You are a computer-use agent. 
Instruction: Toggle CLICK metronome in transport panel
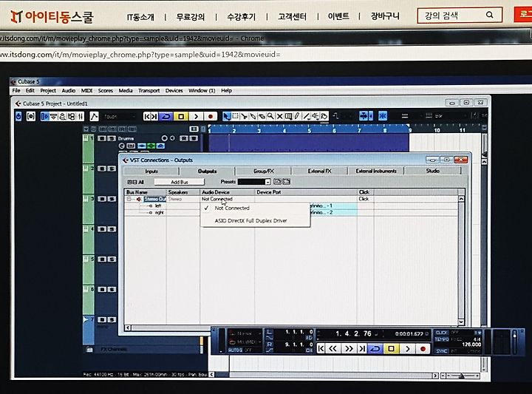coord(441,333)
